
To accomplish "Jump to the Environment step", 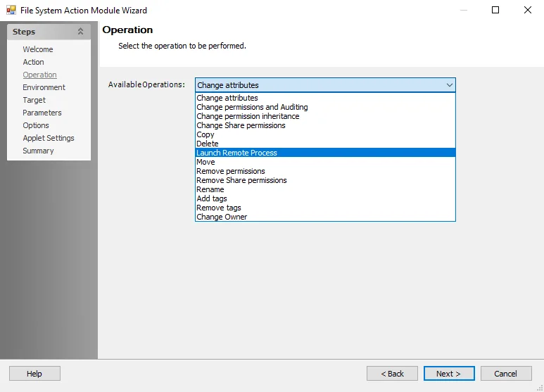I will [x=44, y=87].
